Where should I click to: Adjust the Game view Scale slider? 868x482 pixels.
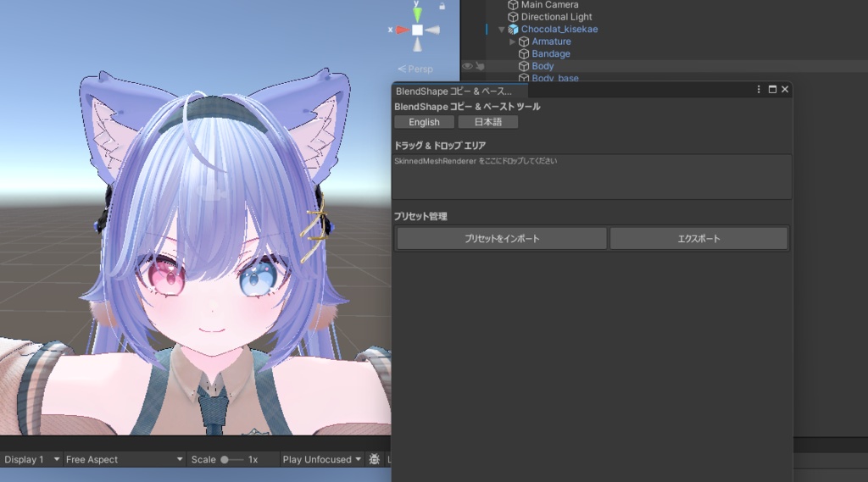pyautogui.click(x=231, y=459)
